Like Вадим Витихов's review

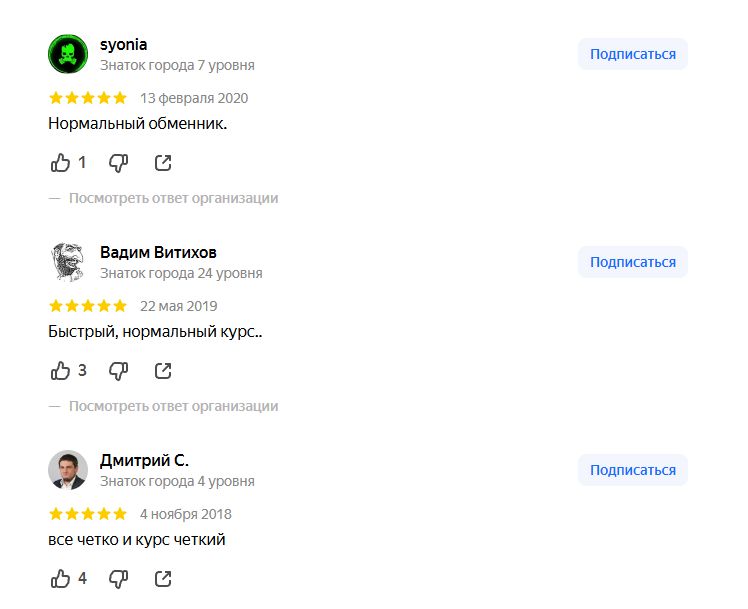pyautogui.click(x=61, y=370)
